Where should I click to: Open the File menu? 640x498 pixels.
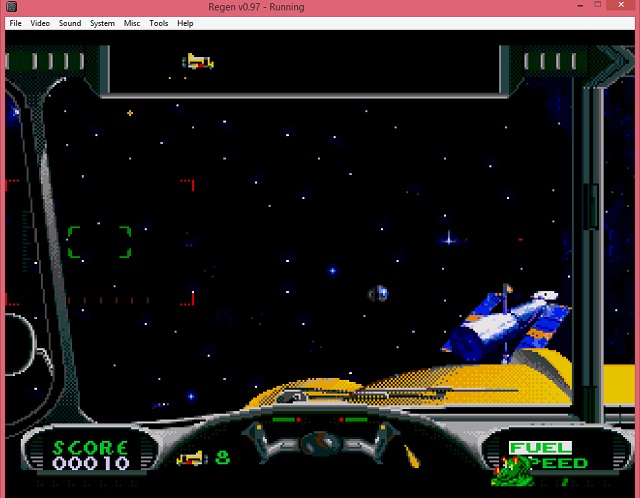16,23
